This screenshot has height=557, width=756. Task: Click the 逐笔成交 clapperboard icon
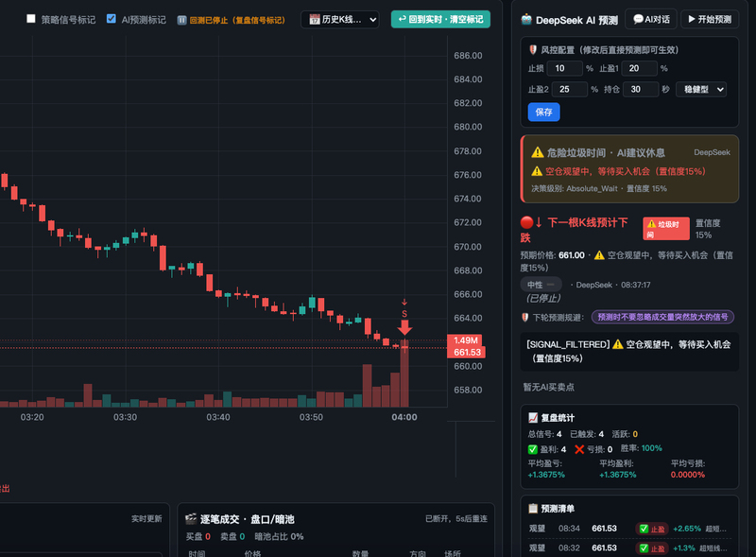[x=191, y=519]
